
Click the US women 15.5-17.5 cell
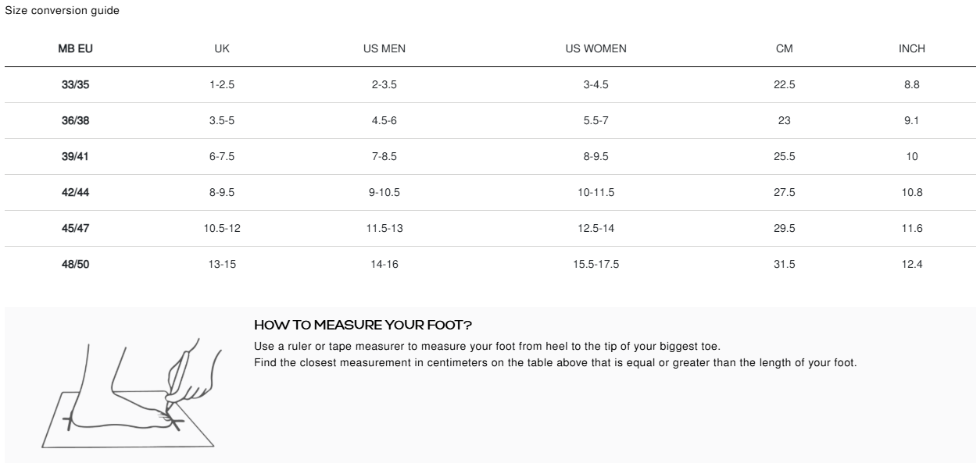[x=596, y=264]
